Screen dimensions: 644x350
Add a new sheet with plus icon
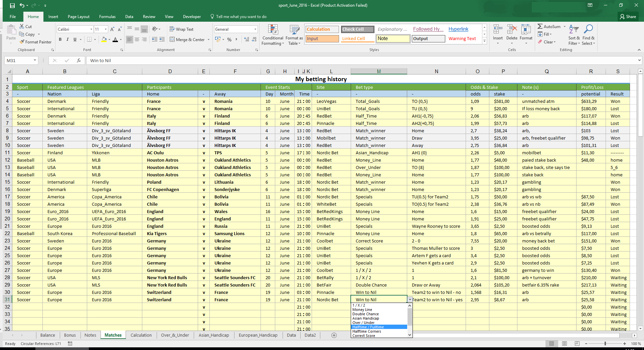(x=334, y=335)
